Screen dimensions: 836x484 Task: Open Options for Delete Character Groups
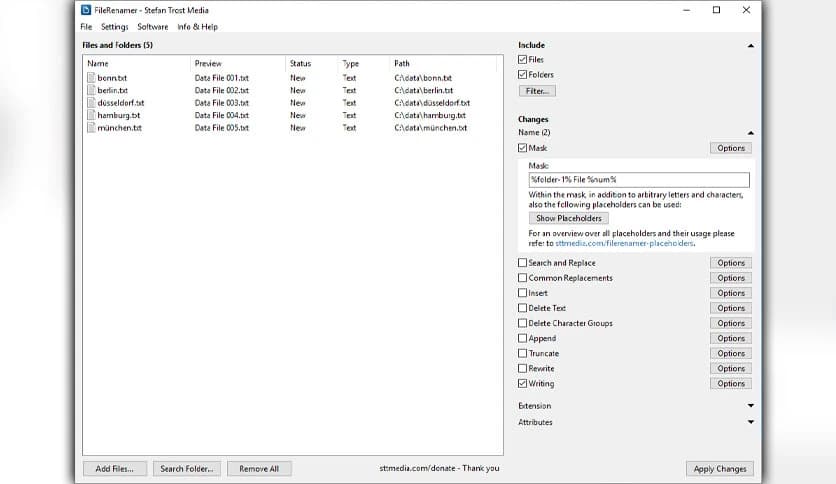pos(731,323)
